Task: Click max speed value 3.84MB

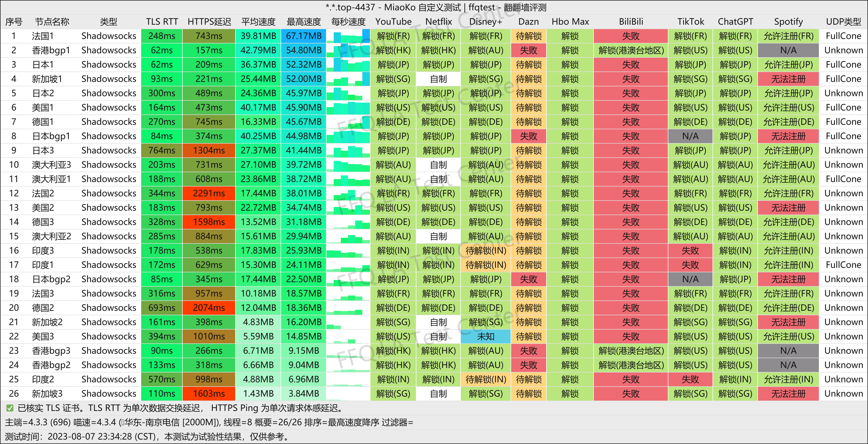Action: [x=304, y=393]
